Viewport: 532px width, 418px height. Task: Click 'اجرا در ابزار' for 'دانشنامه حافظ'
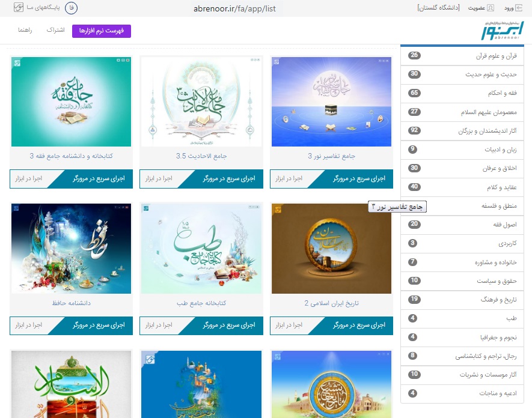pyautogui.click(x=28, y=326)
